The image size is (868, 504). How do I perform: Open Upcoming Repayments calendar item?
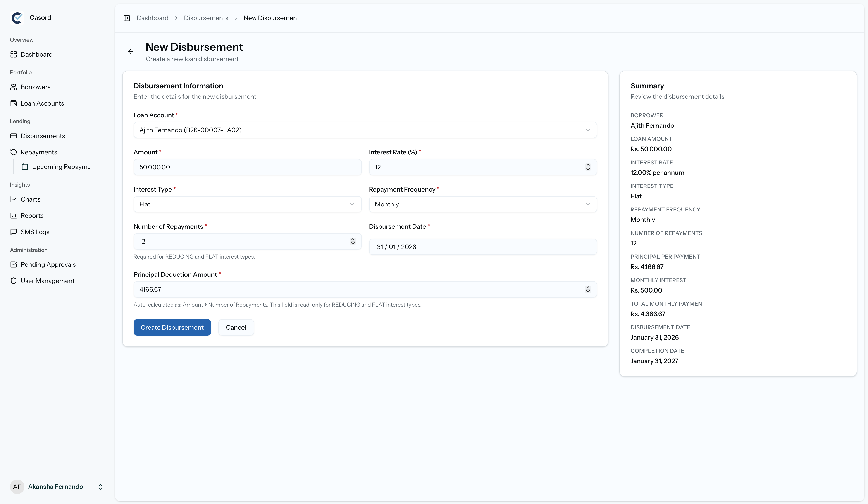tap(61, 167)
